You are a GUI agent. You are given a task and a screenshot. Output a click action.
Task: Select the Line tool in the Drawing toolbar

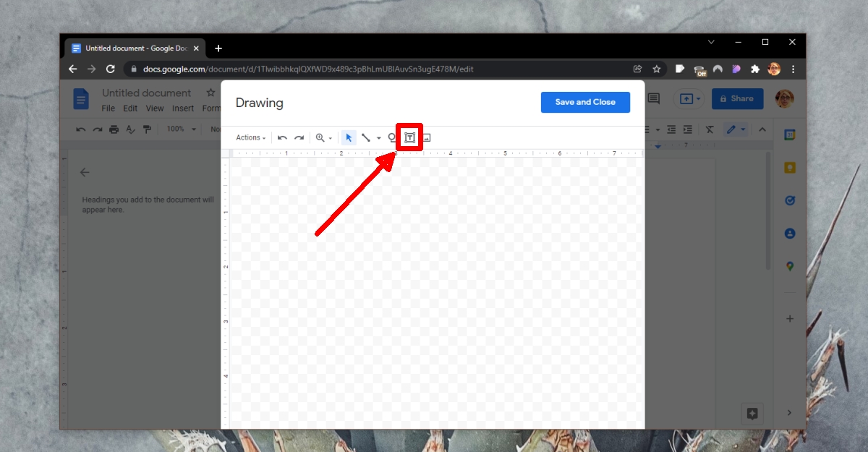(366, 137)
